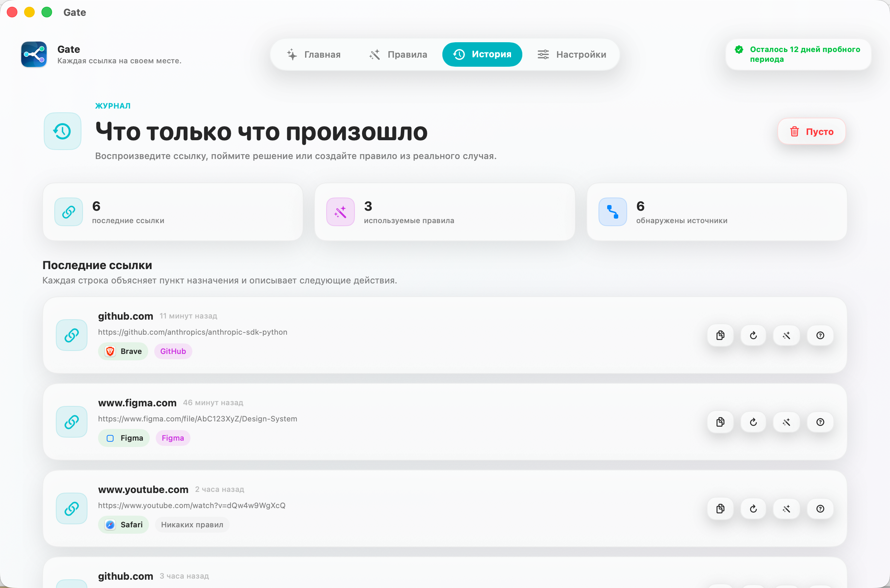
Task: Click the 6 последние ссылки stat card
Action: point(173,212)
